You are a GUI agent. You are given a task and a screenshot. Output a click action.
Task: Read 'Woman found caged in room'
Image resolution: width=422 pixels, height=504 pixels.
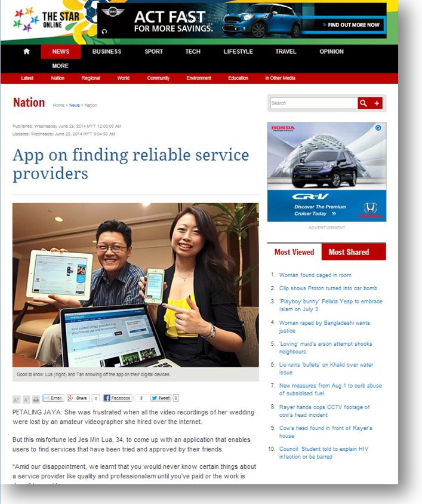point(315,275)
